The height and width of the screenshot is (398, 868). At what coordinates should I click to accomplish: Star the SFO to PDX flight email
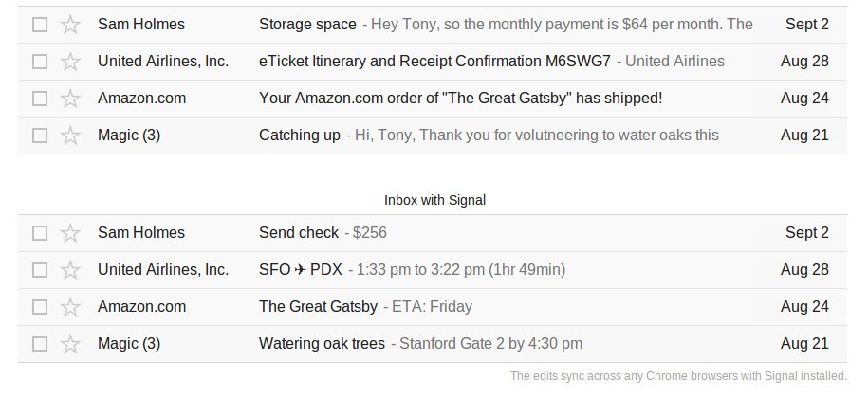70,270
